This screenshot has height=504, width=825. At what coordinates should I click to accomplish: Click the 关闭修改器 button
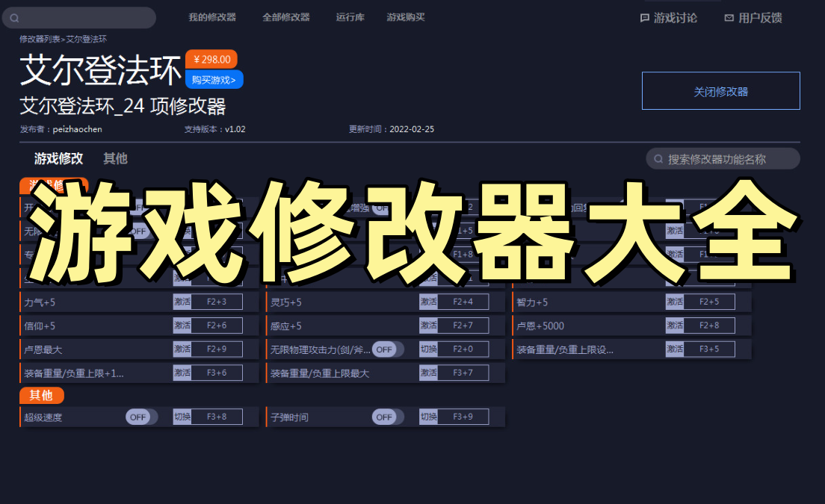[x=721, y=91]
